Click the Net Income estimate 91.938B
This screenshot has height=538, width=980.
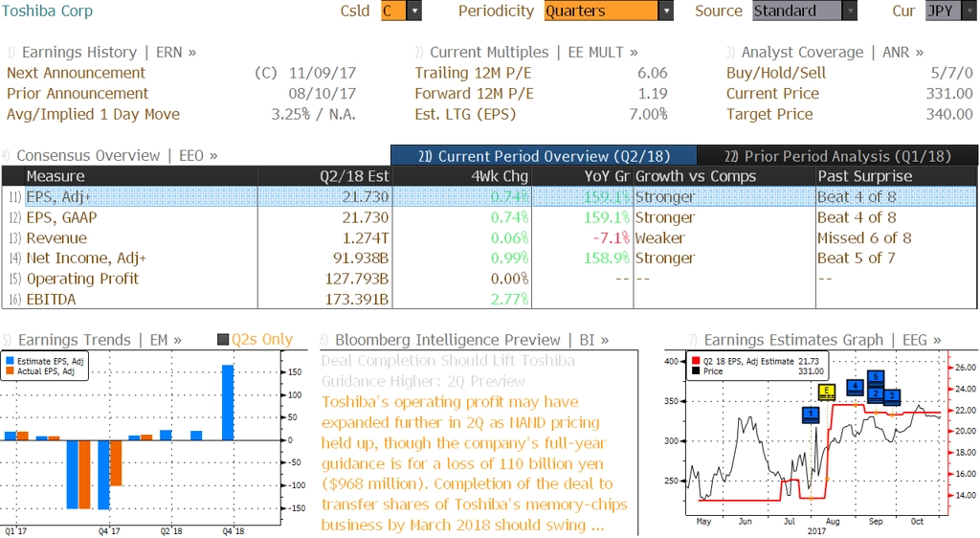click(x=361, y=258)
